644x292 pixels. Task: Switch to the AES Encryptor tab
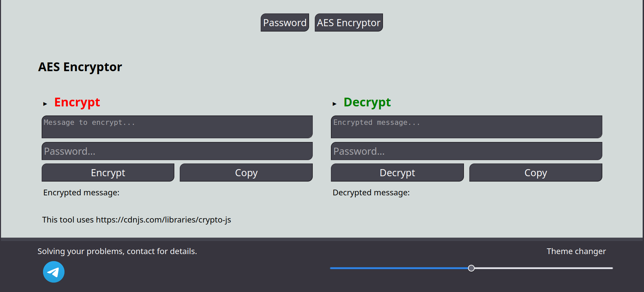349,22
